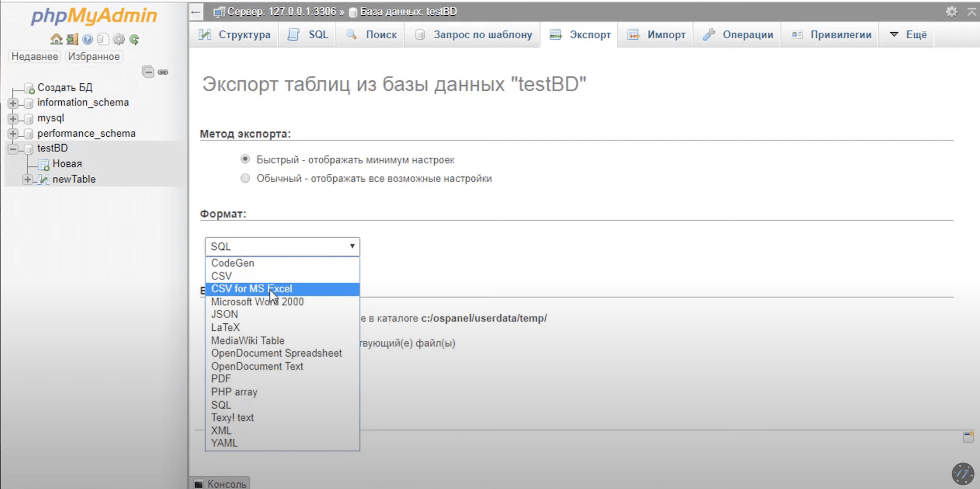Open navigation panel settings gear icon
Viewport: 980px width, 489px height.
(x=119, y=39)
